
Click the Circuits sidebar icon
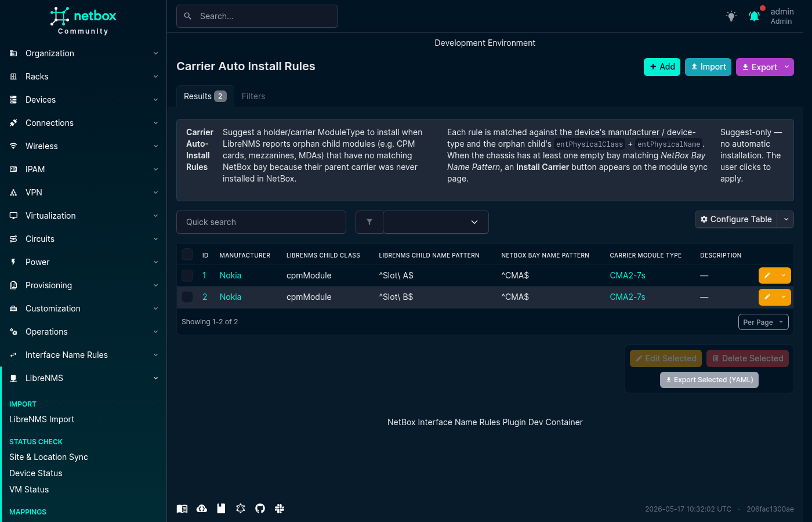click(13, 239)
